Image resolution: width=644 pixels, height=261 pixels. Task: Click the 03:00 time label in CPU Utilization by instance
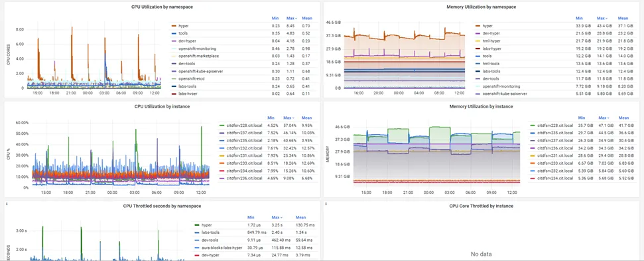[x=135, y=193]
